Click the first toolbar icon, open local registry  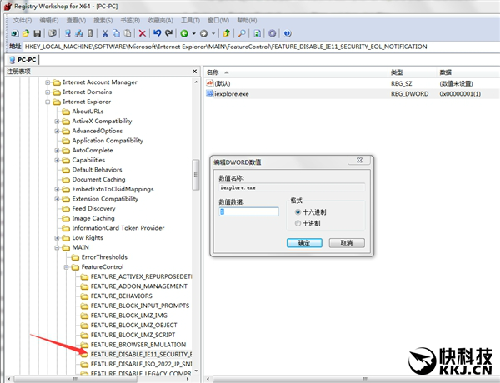(x=15, y=33)
